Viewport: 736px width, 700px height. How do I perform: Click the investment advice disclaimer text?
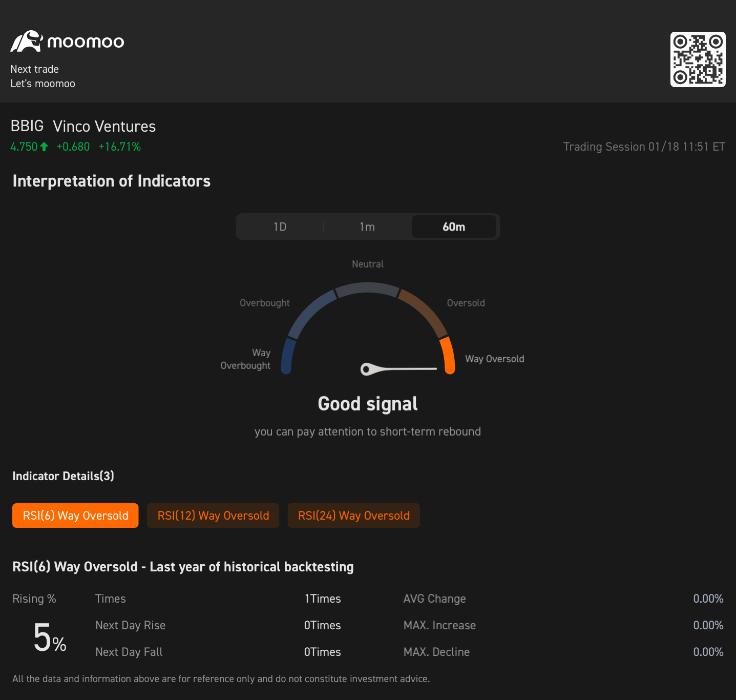tap(221, 679)
